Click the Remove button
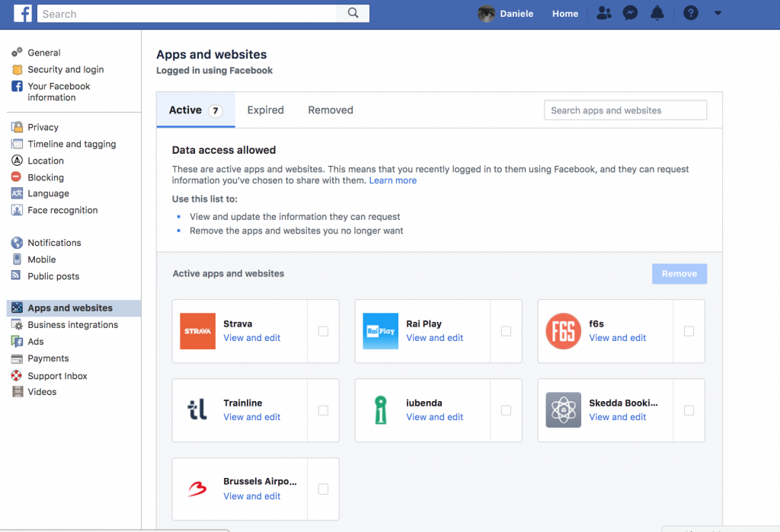The image size is (780, 532). click(x=679, y=273)
